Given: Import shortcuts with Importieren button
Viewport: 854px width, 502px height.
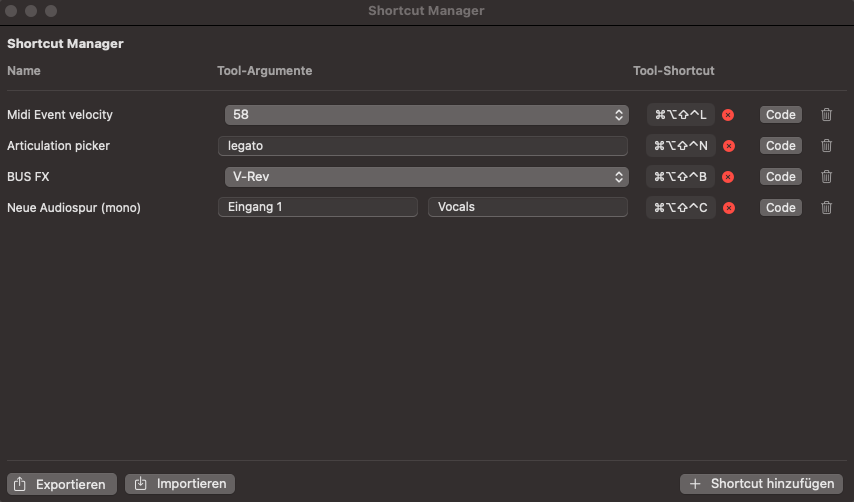Looking at the screenshot, I should (180, 483).
